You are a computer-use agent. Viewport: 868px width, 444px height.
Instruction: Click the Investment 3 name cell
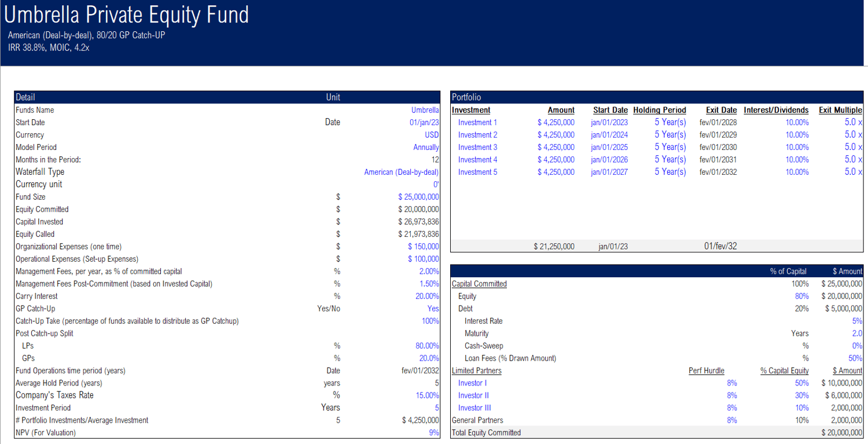tap(477, 147)
